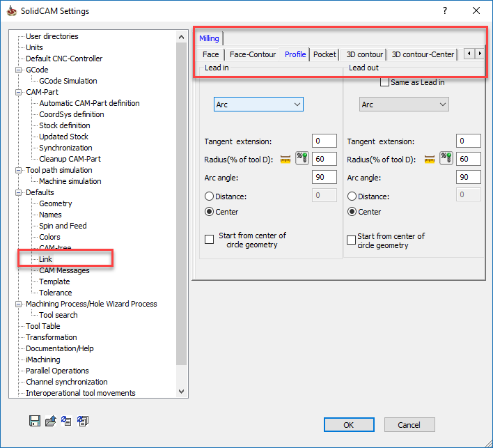Image resolution: width=493 pixels, height=448 pixels.
Task: Click the Lead out Radius value field
Action: click(x=469, y=159)
